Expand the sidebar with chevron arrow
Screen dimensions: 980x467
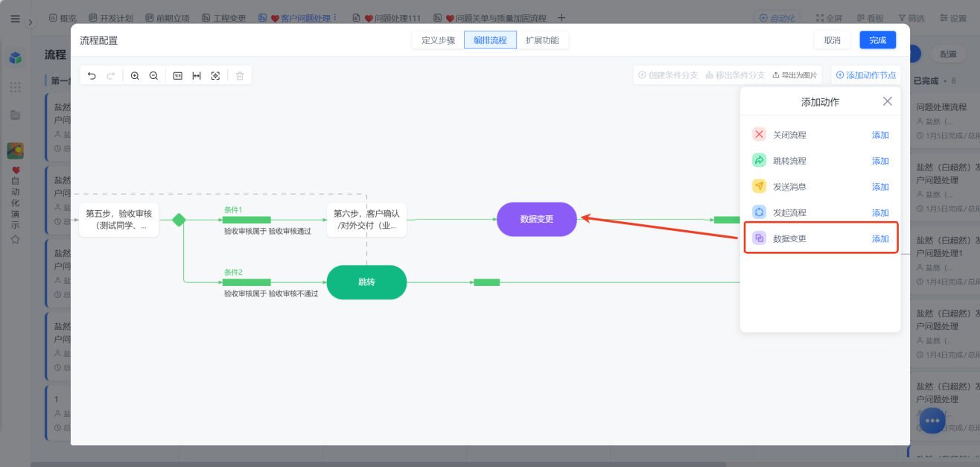coord(31,22)
